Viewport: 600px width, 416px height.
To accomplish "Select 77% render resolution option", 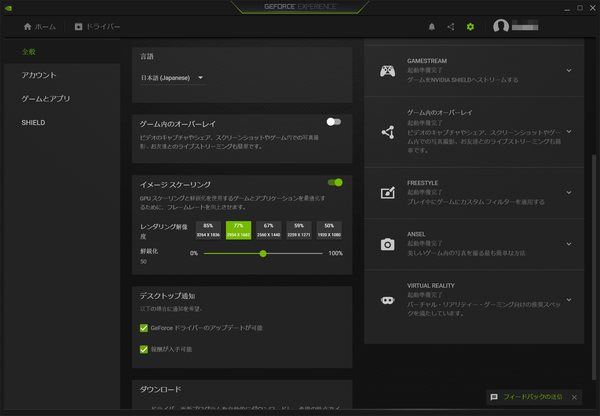I will point(238,230).
